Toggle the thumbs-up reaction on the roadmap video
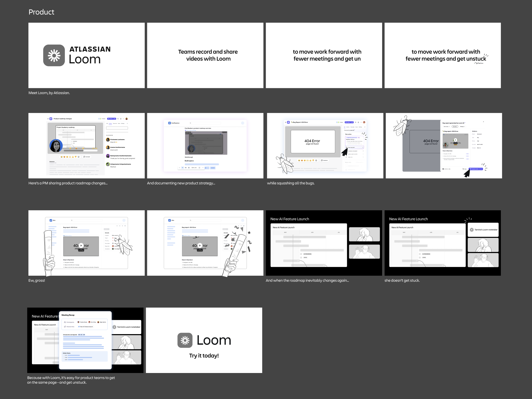The image size is (532, 399). tap(73, 157)
